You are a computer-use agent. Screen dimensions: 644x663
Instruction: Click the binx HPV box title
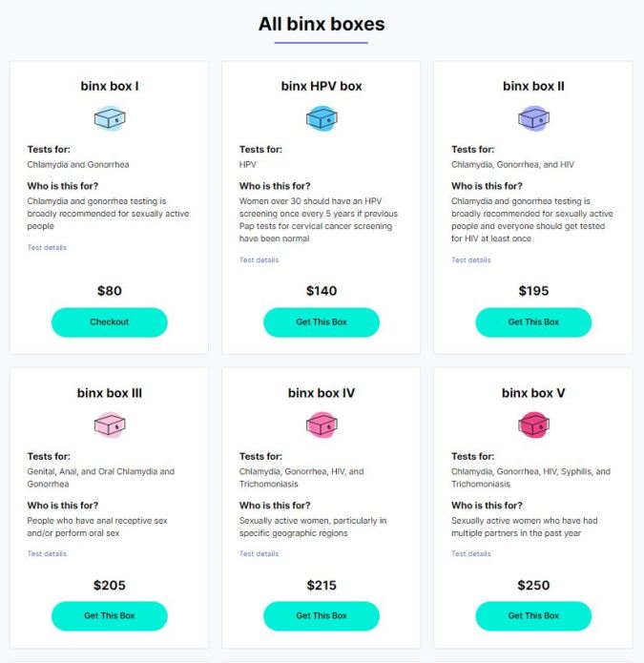322,86
